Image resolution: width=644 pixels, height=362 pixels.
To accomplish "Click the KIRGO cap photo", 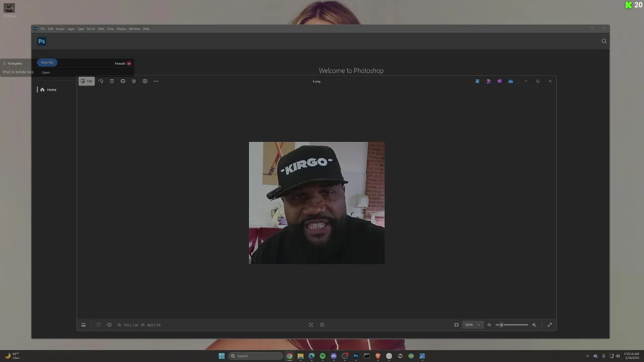I will [316, 203].
